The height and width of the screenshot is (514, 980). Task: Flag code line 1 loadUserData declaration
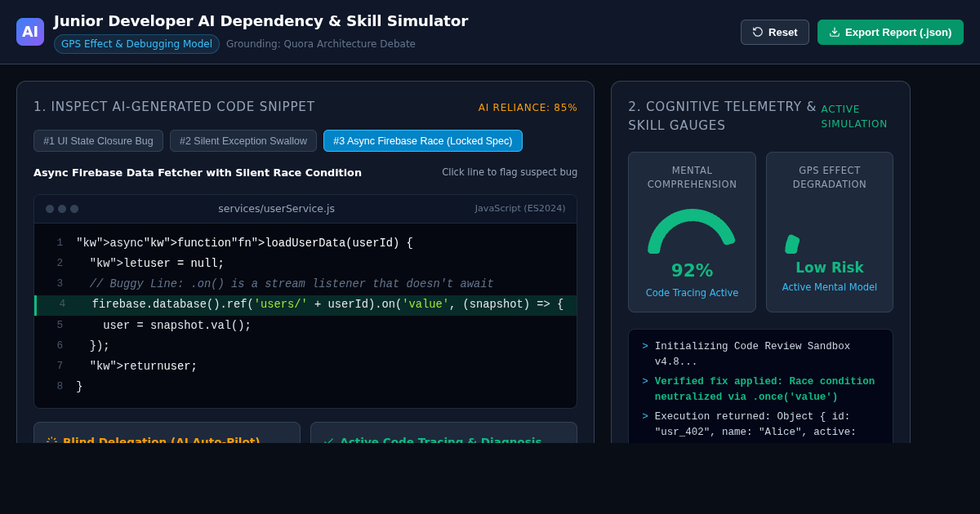tap(305, 243)
